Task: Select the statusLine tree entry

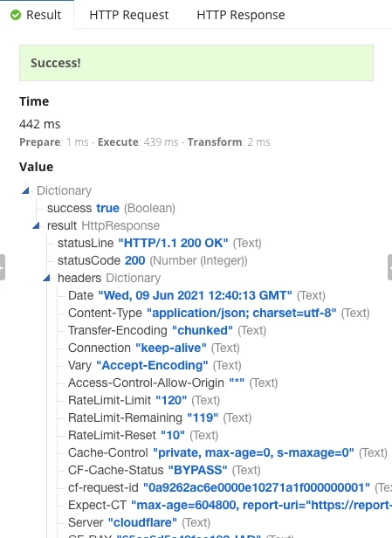Action: (x=160, y=243)
